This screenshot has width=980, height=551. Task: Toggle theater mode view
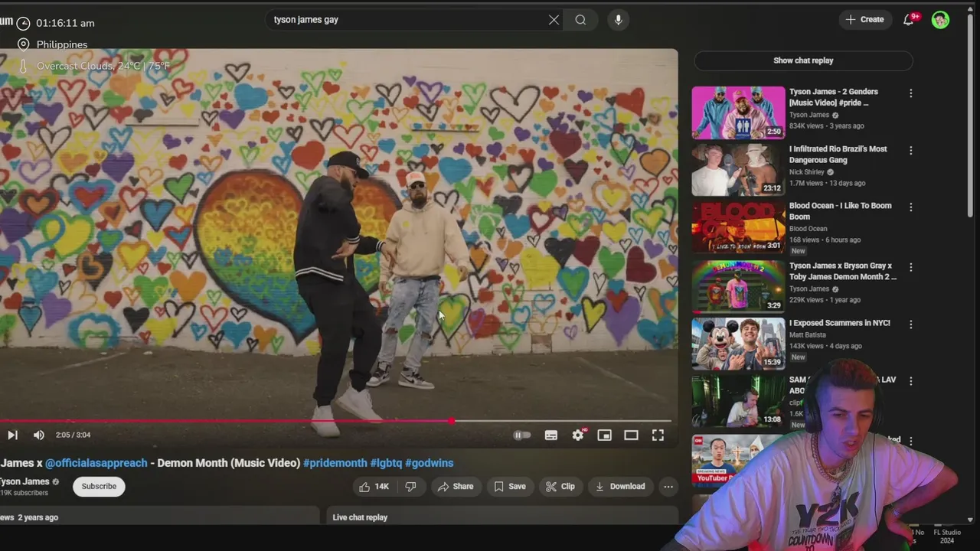[631, 435]
